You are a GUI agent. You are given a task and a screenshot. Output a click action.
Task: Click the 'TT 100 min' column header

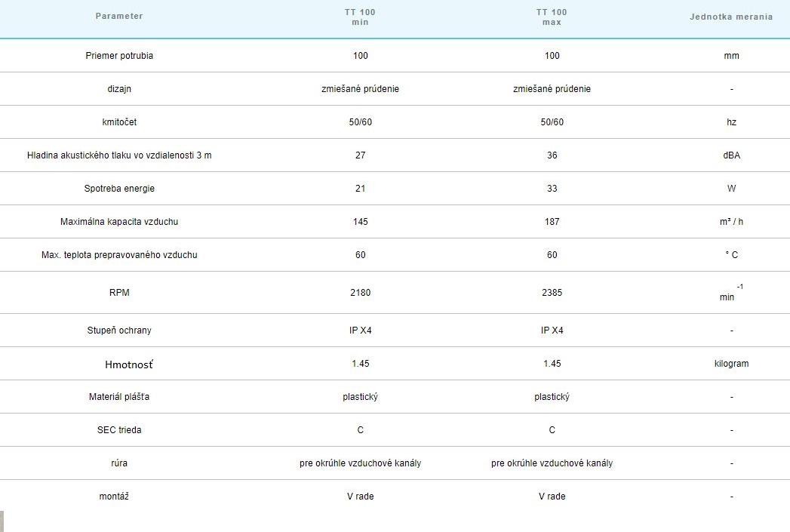pyautogui.click(x=360, y=17)
